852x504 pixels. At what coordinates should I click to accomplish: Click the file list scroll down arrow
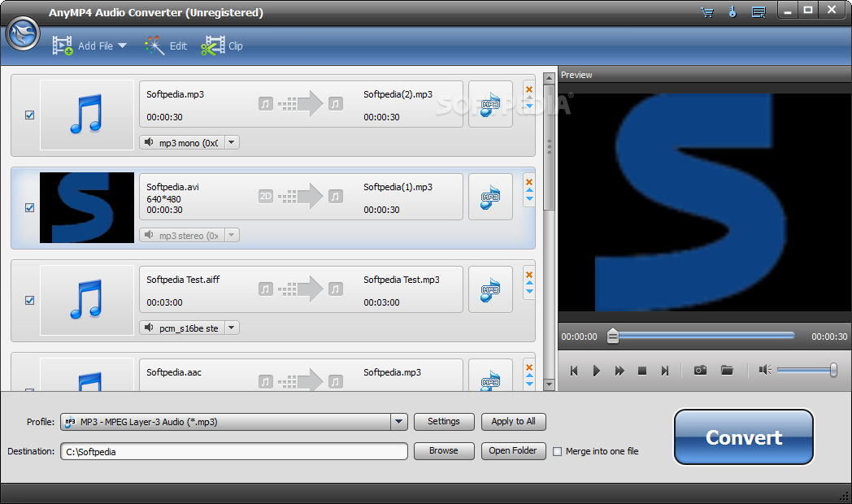click(x=549, y=385)
